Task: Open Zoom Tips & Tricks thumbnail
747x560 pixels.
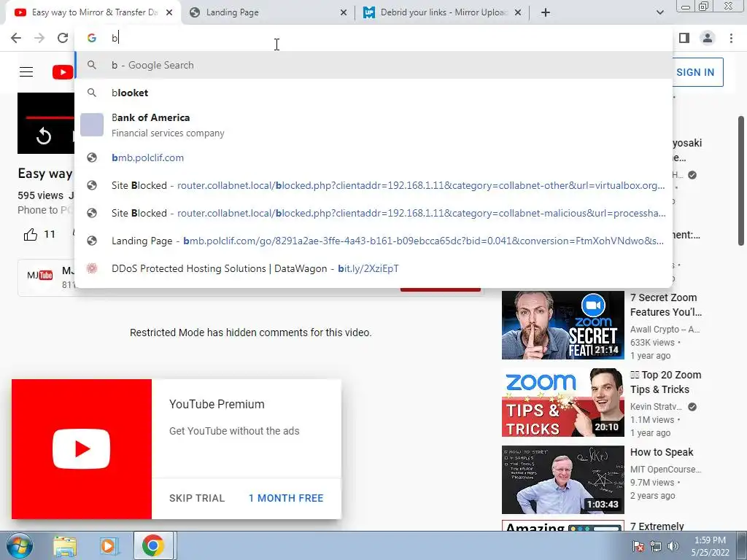Action: point(562,402)
